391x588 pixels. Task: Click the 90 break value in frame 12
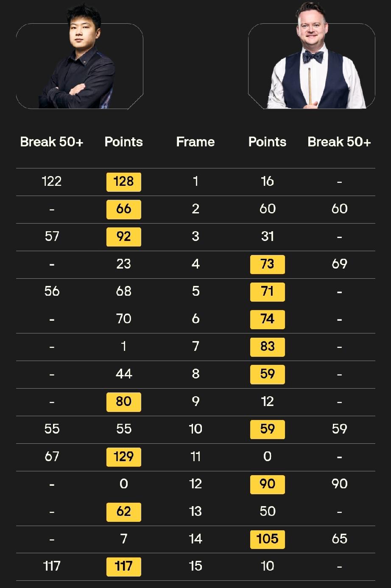tap(339, 484)
